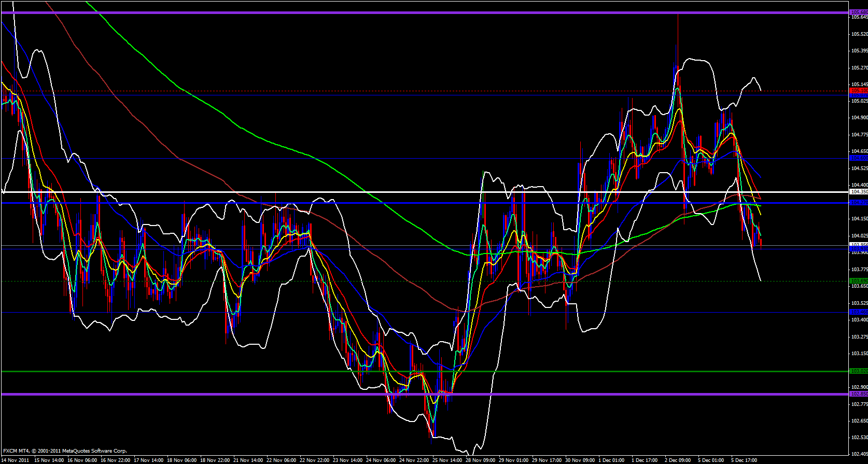Click the 5 Dec 17:00 time label
868x464 pixels.
click(744, 460)
